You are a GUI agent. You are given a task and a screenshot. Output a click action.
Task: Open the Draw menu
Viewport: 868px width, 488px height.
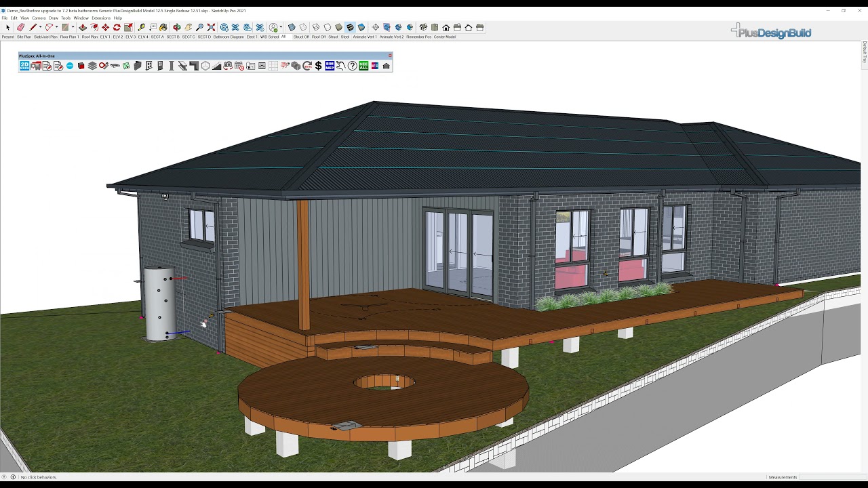[53, 18]
